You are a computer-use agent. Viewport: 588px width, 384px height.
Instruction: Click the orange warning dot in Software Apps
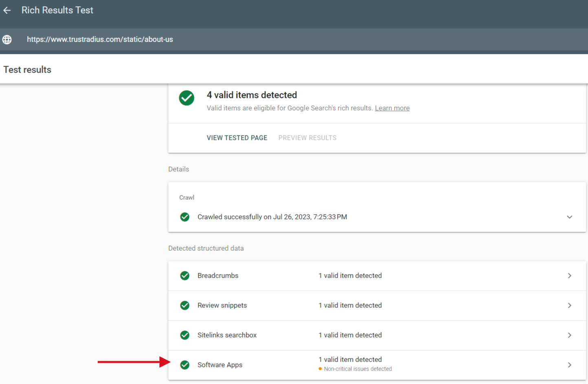pyautogui.click(x=320, y=369)
